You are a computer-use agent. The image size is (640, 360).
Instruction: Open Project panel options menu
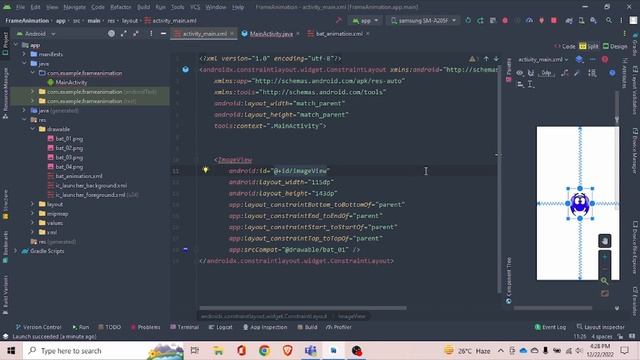pos(151,34)
